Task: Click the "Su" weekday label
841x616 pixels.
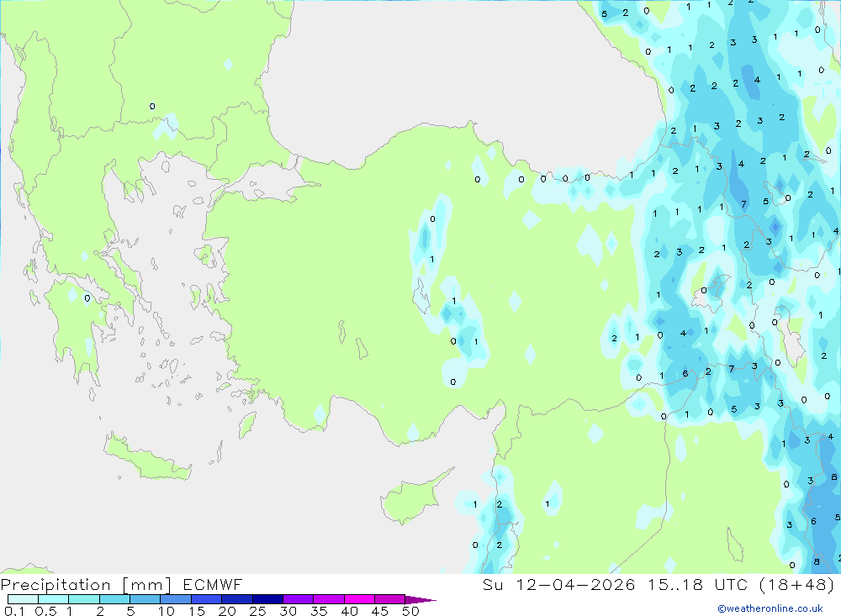Action: click(x=492, y=584)
